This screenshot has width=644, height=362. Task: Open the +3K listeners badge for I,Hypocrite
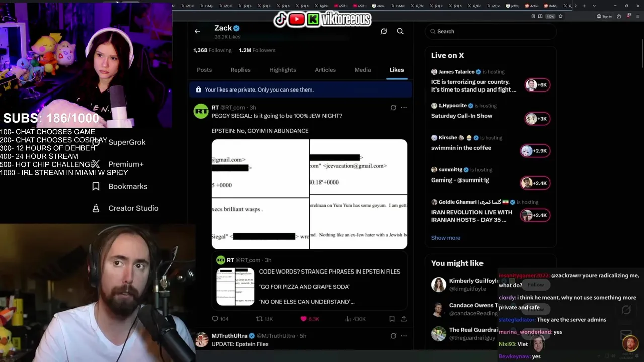(537, 119)
